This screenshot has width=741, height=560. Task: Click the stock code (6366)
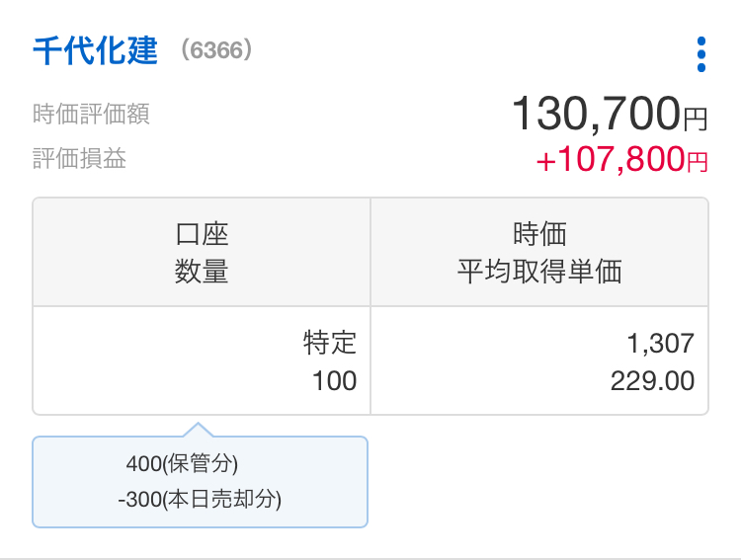(216, 50)
